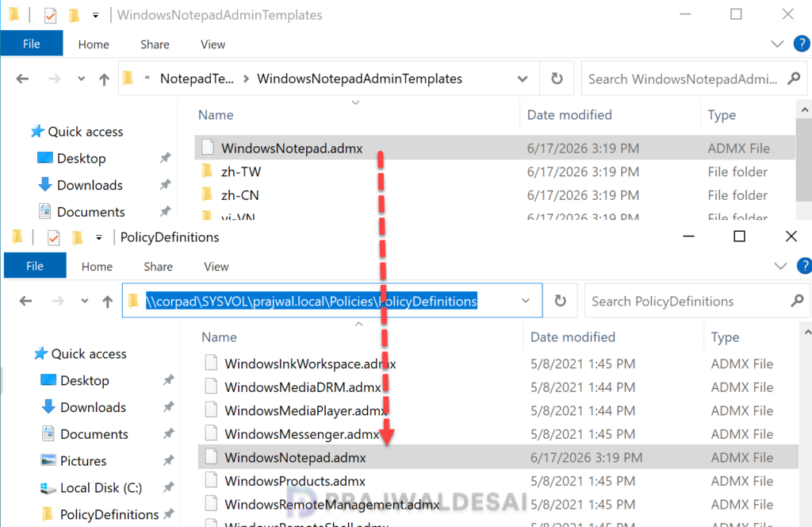This screenshot has height=527, width=812.
Task: Open recent locations dropdown in WindowsNotepadAdminTemplates window
Action: click(x=82, y=79)
